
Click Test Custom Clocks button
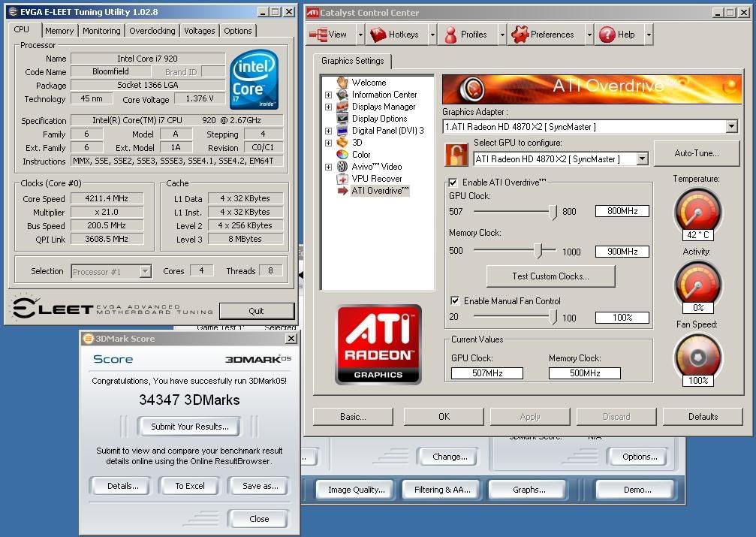550,276
